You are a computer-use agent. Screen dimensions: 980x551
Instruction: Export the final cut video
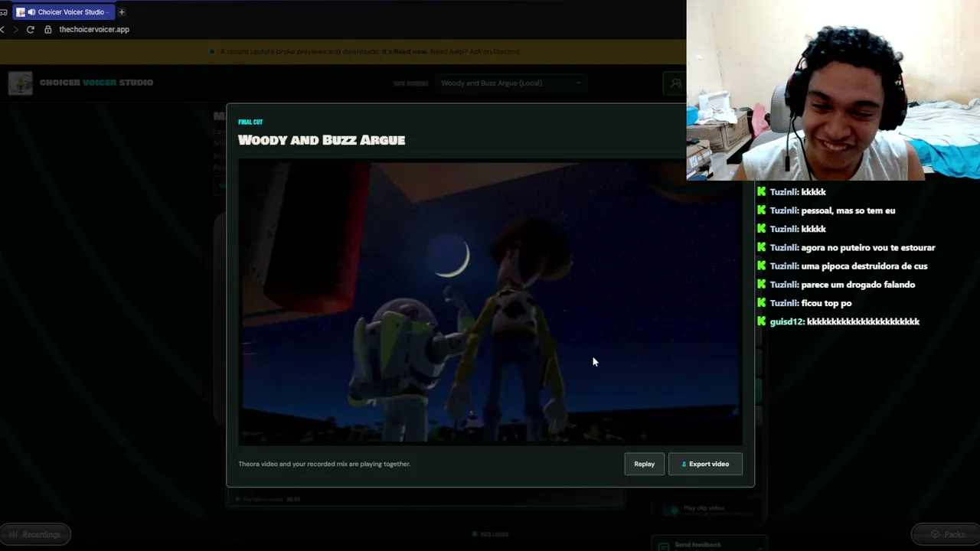tap(705, 464)
